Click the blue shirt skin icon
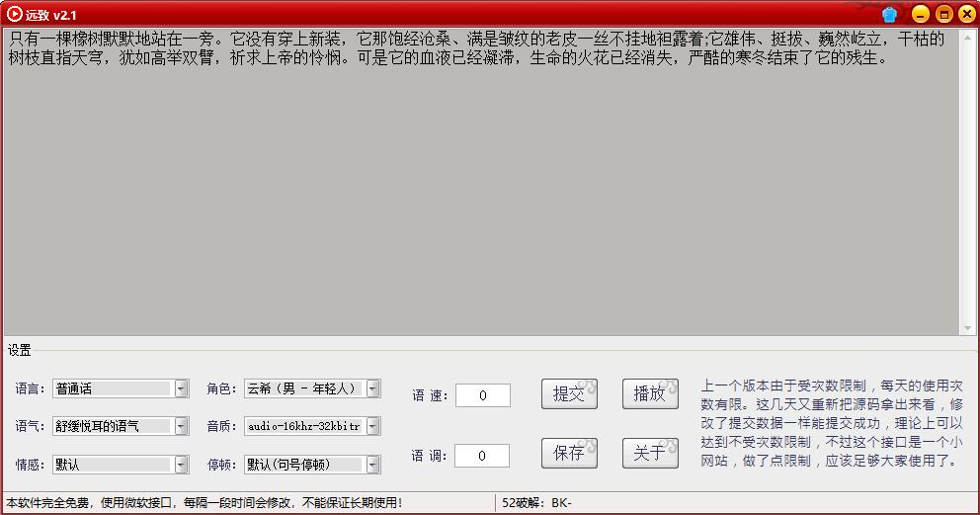 [x=889, y=14]
